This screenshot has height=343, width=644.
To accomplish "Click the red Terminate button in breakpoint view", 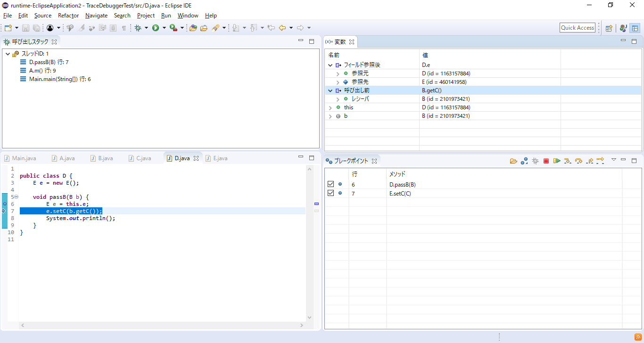I will pyautogui.click(x=546, y=161).
